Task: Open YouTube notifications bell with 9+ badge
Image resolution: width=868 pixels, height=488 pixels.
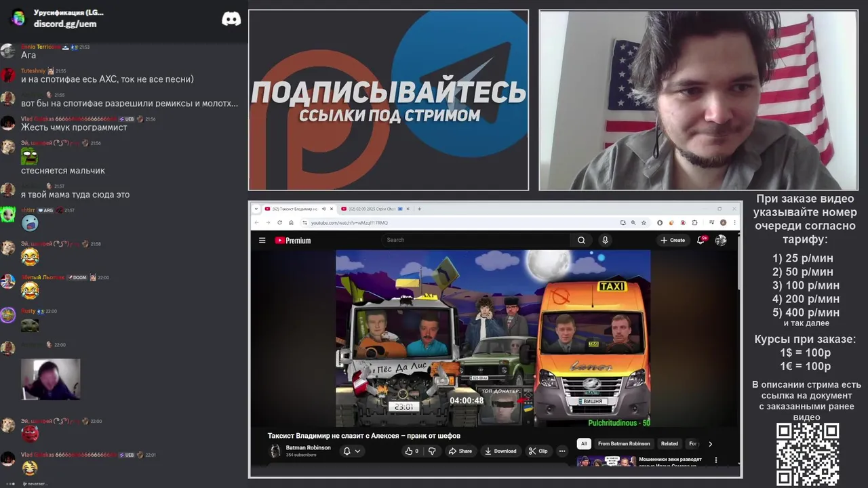Action: [701, 240]
